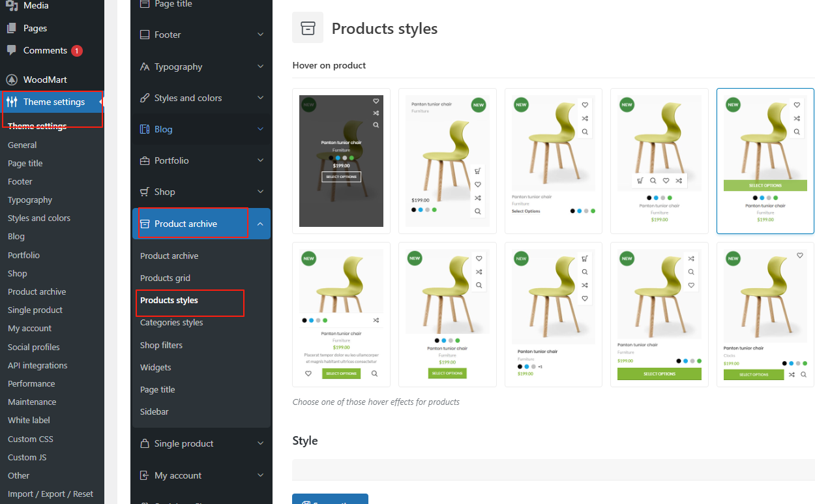Viewport: 815px width, 504px height.
Task: Click the Pages icon in admin menu
Action: click(x=11, y=28)
